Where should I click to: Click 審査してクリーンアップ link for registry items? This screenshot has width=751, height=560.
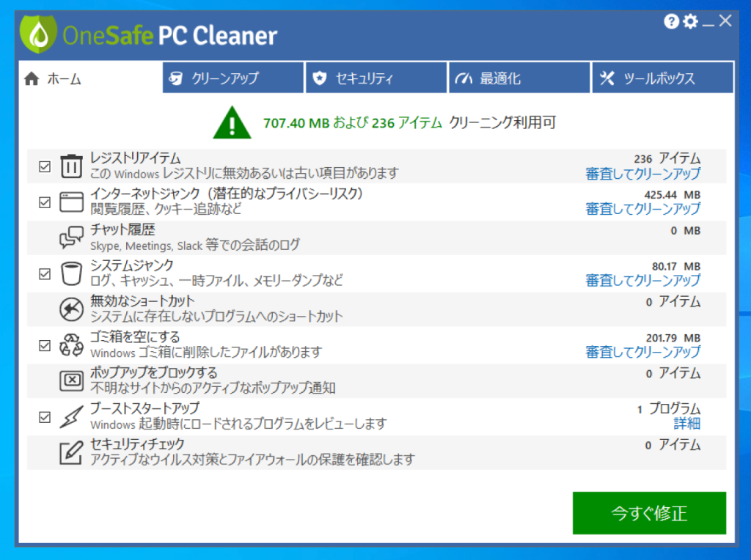(642, 174)
